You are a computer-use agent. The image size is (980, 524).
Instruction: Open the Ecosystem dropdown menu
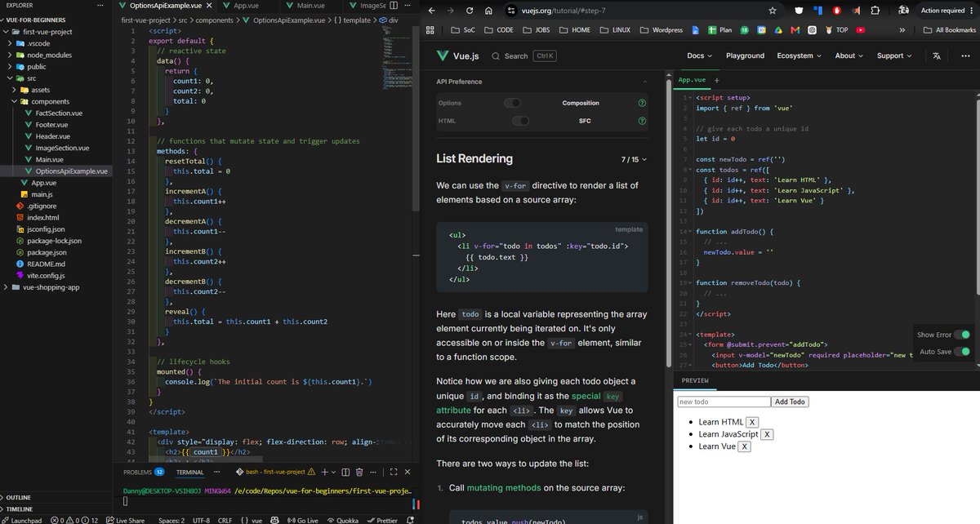click(x=800, y=56)
